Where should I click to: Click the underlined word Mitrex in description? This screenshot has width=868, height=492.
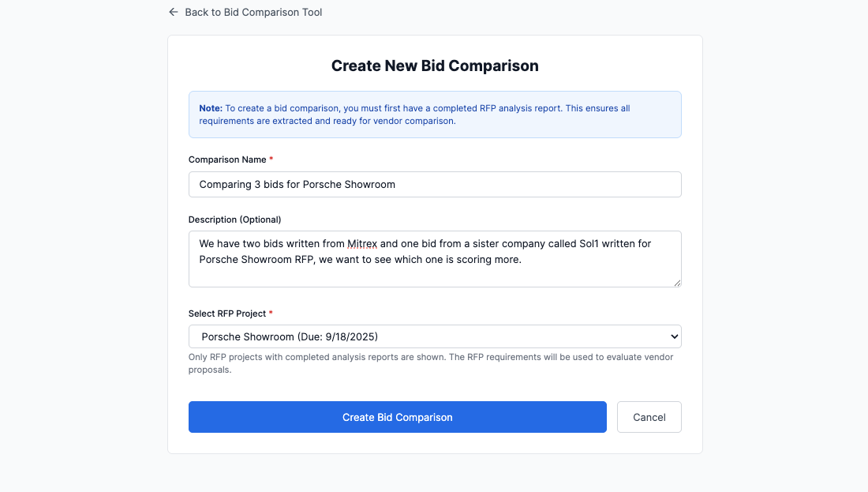pos(361,244)
